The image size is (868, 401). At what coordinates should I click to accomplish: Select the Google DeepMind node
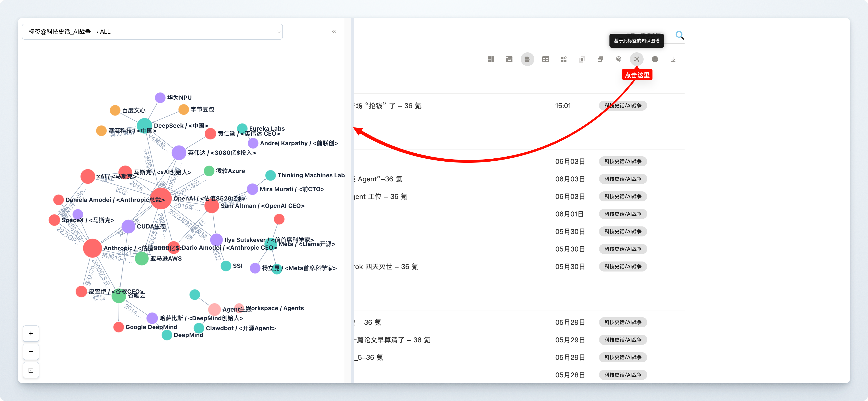pos(118,327)
